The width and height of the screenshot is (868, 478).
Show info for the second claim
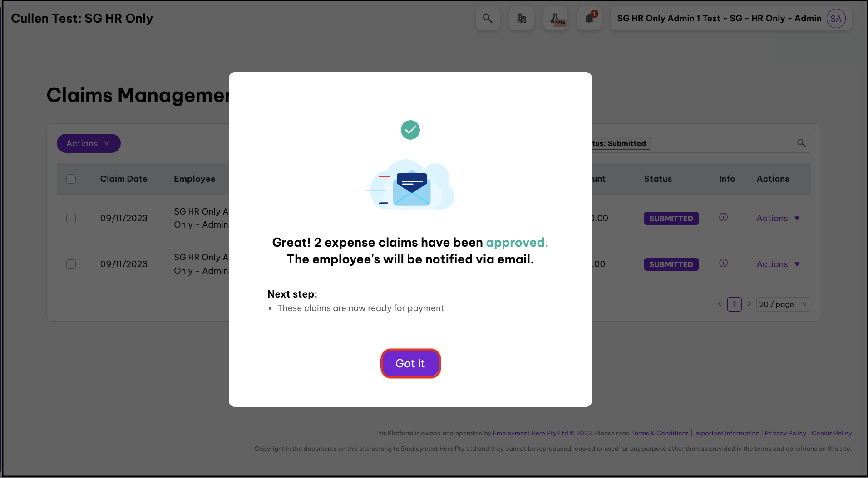click(723, 263)
